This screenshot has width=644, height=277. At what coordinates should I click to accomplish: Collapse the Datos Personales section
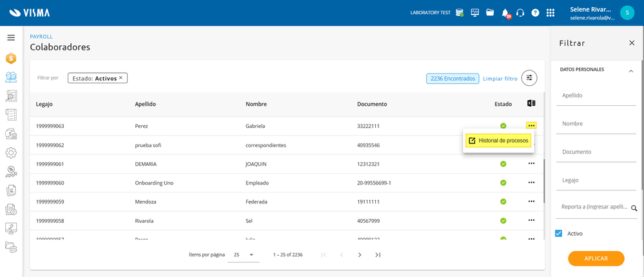(x=631, y=71)
